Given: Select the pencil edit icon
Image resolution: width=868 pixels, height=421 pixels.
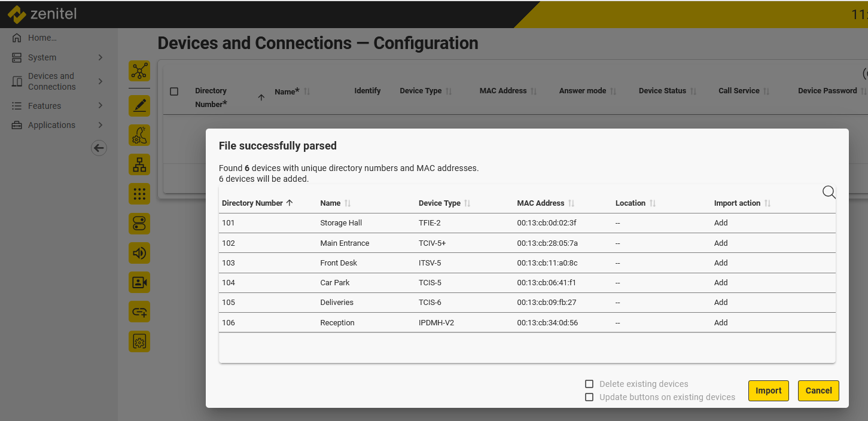Looking at the screenshot, I should pos(139,106).
